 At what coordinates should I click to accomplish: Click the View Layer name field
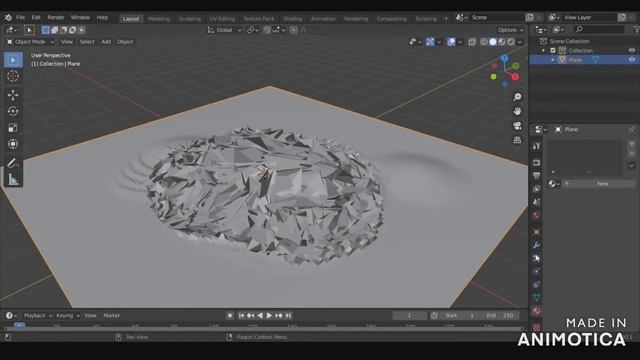tap(589, 18)
